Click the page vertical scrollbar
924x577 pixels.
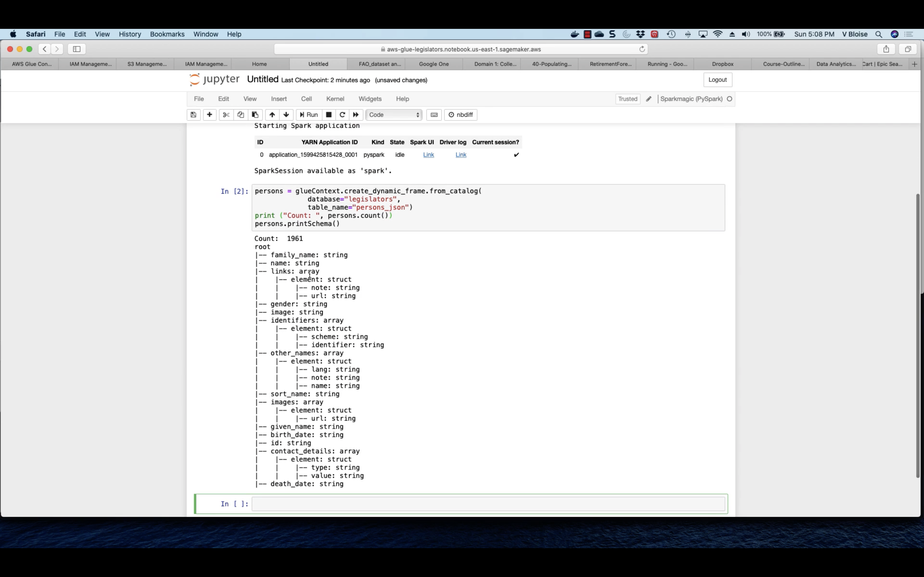point(918,336)
